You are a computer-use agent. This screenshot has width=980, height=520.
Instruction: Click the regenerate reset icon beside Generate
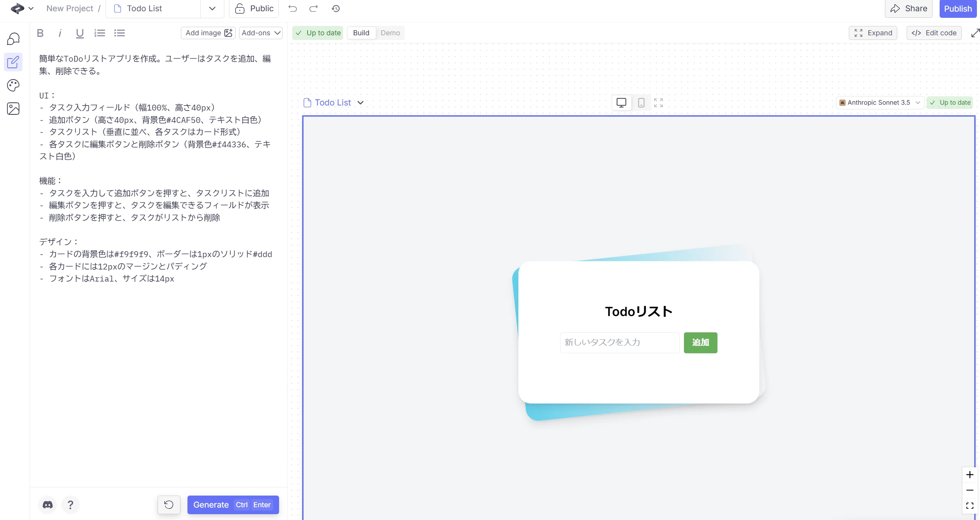(x=169, y=505)
